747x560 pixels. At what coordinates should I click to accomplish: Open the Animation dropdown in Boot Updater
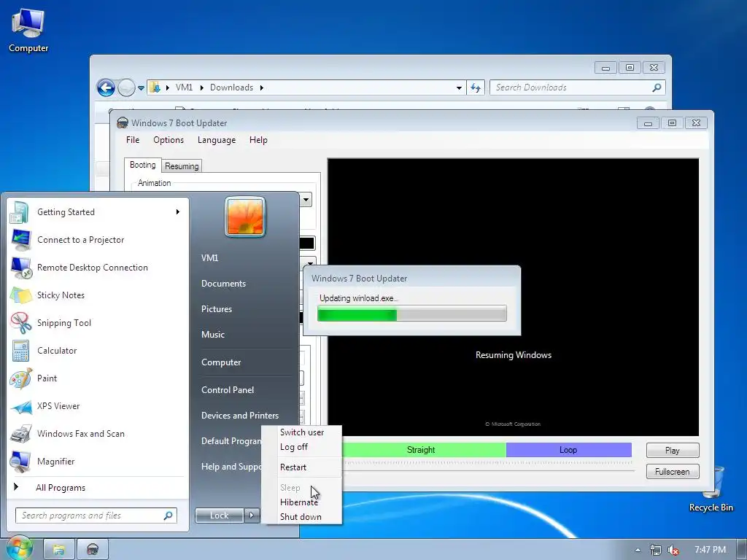coord(306,199)
